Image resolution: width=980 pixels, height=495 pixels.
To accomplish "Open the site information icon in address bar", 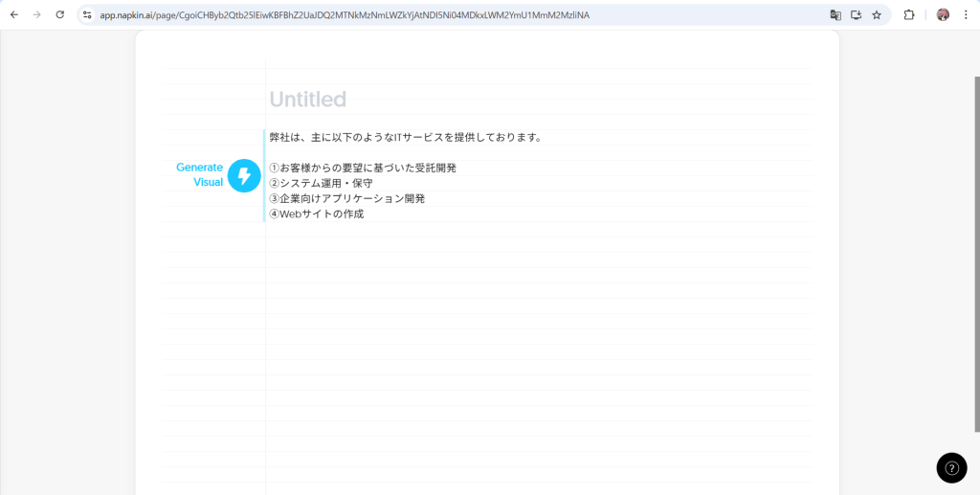I will tap(87, 15).
